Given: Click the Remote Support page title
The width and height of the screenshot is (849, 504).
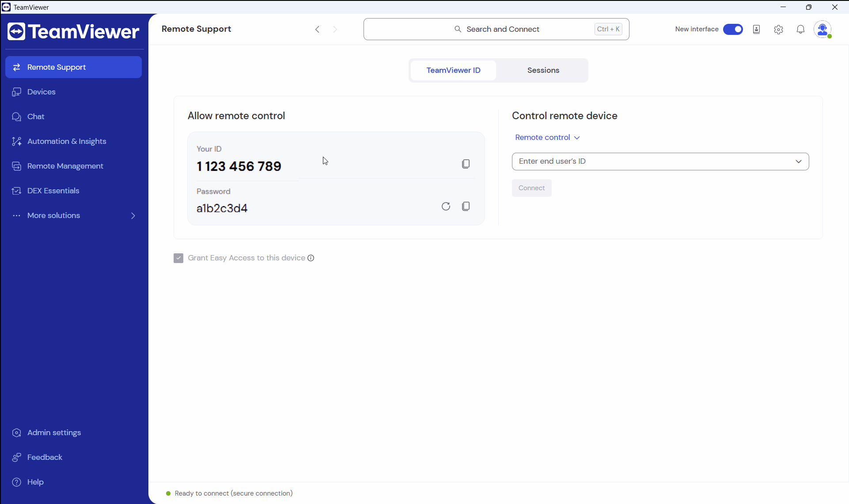Looking at the screenshot, I should [196, 29].
